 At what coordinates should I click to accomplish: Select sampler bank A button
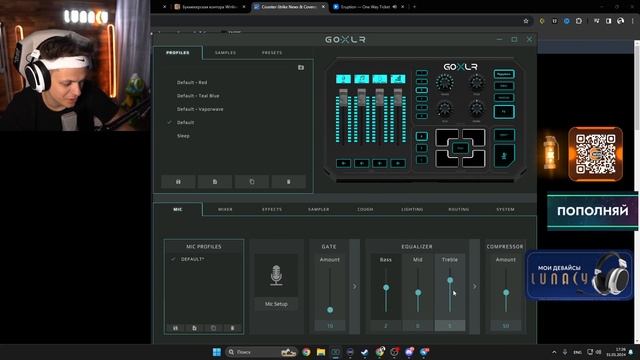click(422, 136)
